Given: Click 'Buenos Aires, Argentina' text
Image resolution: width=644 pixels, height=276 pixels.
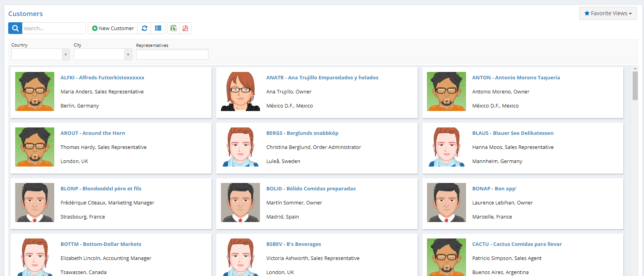Looking at the screenshot, I should [500, 272].
